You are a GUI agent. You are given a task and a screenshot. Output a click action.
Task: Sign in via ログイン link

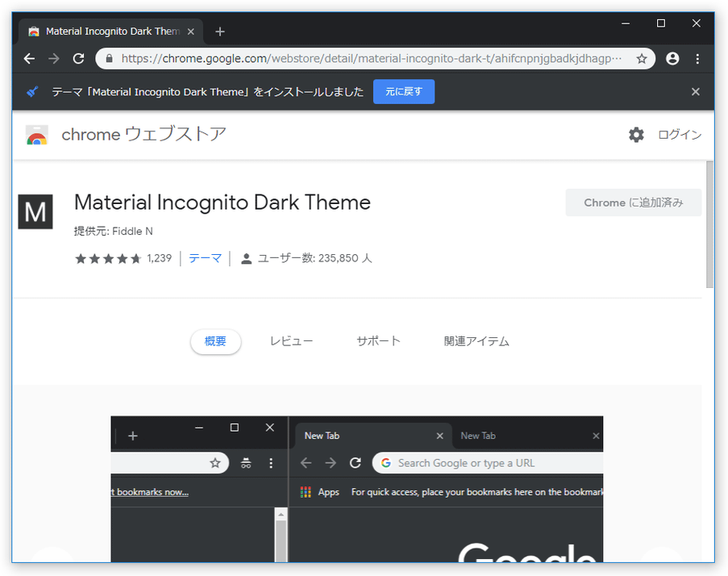click(680, 135)
